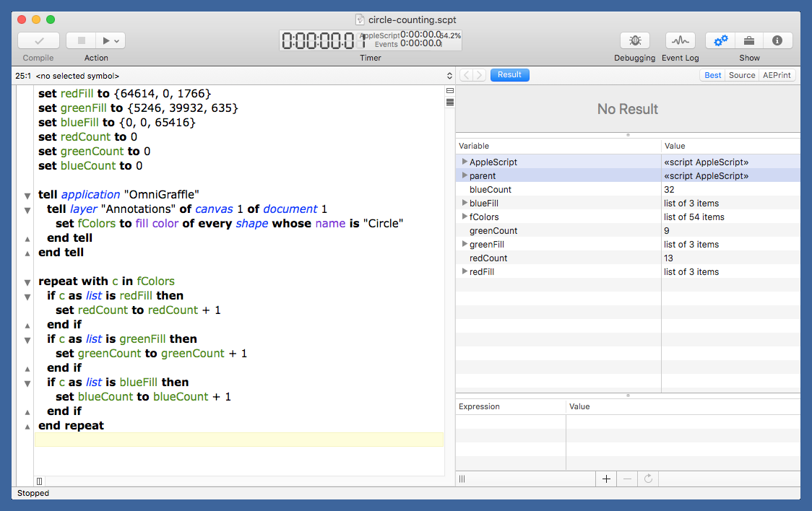Open the selected symbol dropdown
Image resolution: width=812 pixels, height=511 pixels.
[x=448, y=75]
